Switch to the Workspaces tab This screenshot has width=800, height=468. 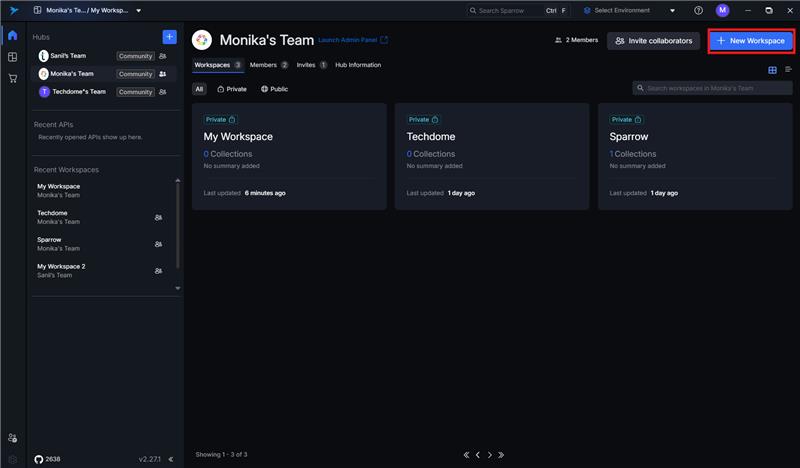point(218,65)
